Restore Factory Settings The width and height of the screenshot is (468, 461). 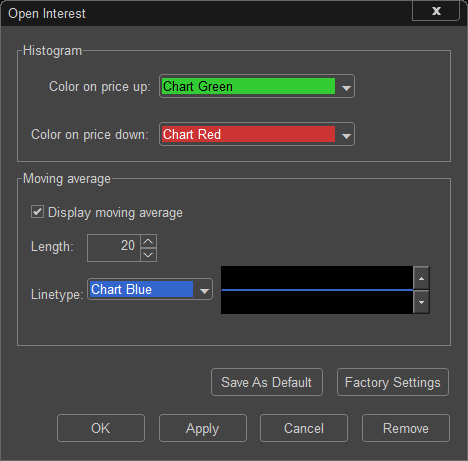click(x=393, y=382)
